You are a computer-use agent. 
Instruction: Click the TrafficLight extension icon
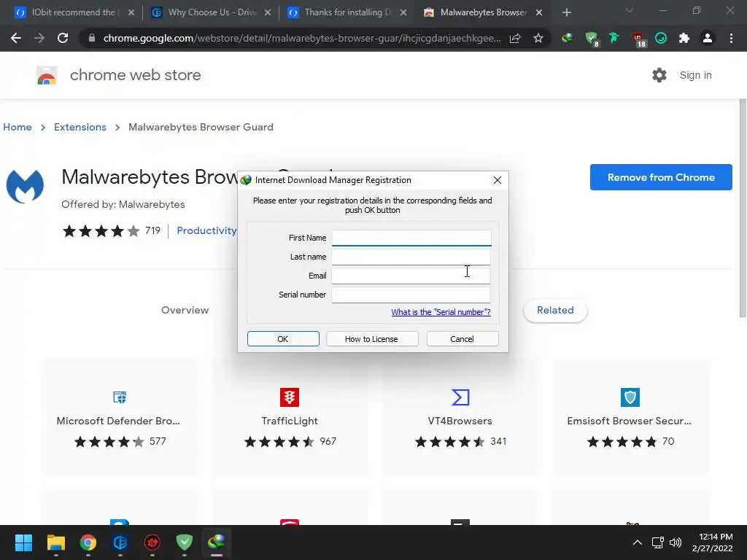coord(289,397)
